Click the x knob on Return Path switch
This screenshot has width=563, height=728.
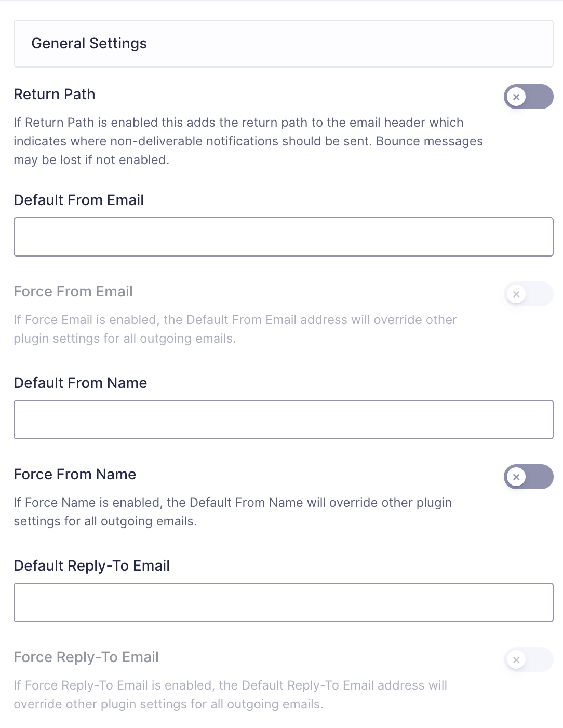coord(516,97)
